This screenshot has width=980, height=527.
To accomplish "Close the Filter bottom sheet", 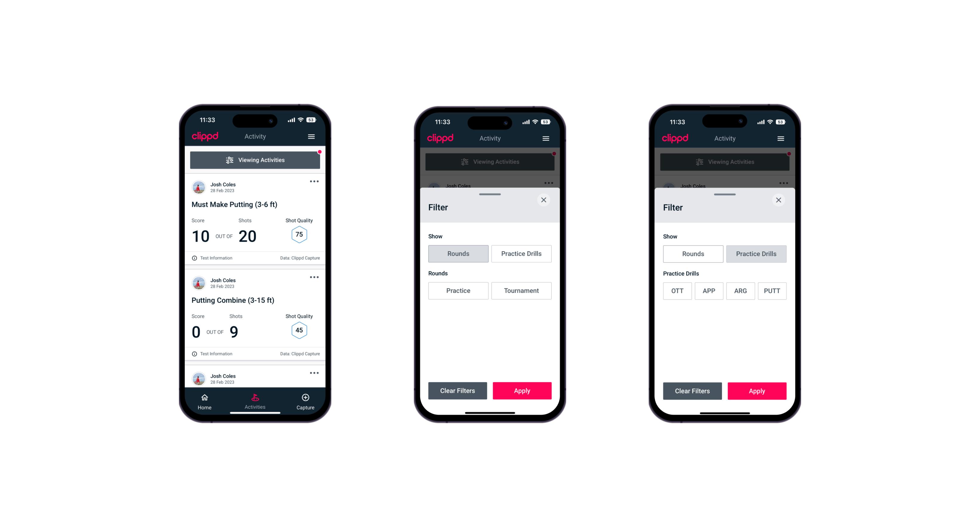I will (545, 200).
